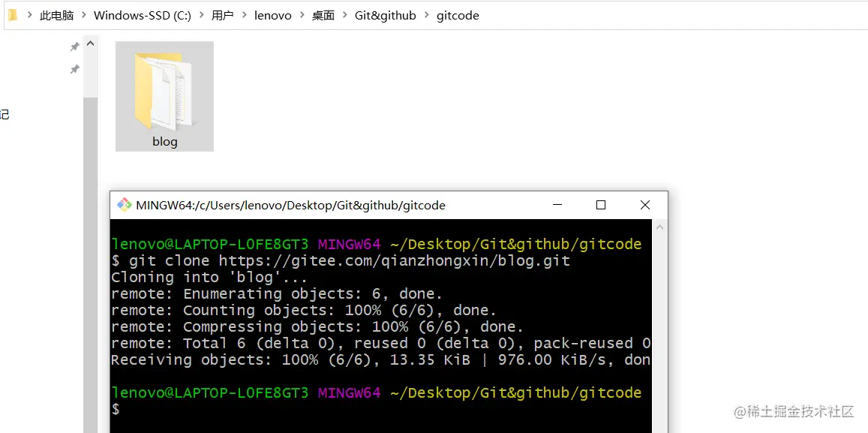The width and height of the screenshot is (868, 433).
Task: Click the lower pin icon in the navigation pane
Action: point(74,69)
